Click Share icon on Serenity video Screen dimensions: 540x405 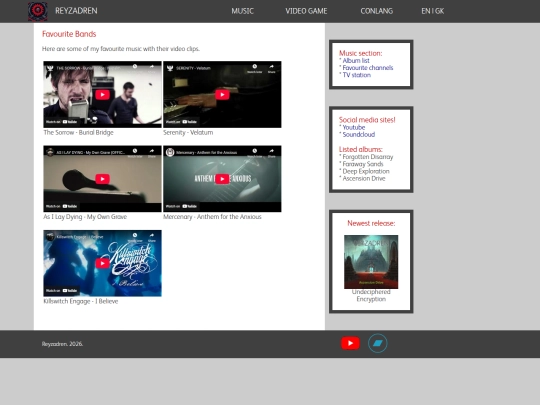coord(271,68)
